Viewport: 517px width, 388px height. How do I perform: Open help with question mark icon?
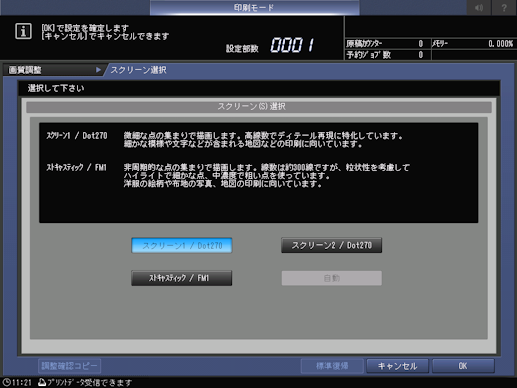click(x=504, y=8)
